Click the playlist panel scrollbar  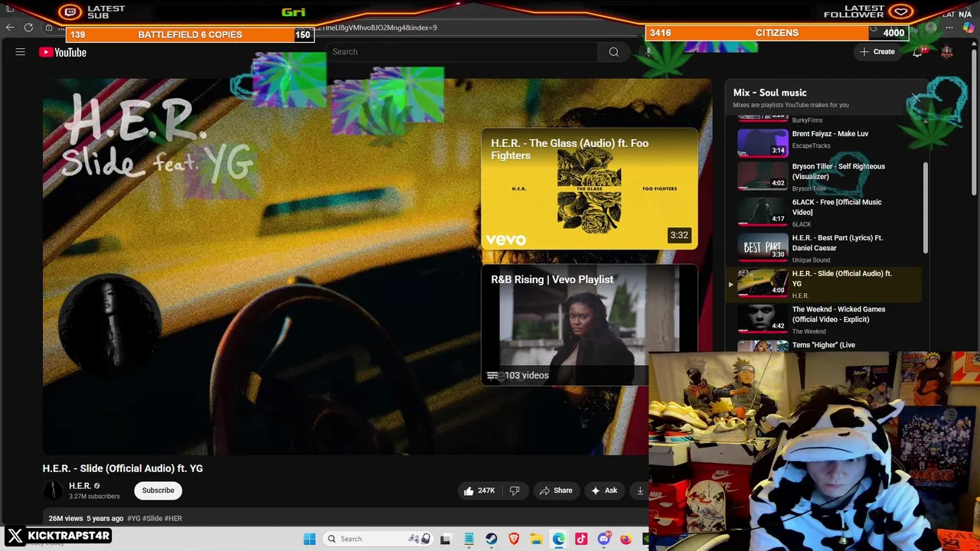926,208
